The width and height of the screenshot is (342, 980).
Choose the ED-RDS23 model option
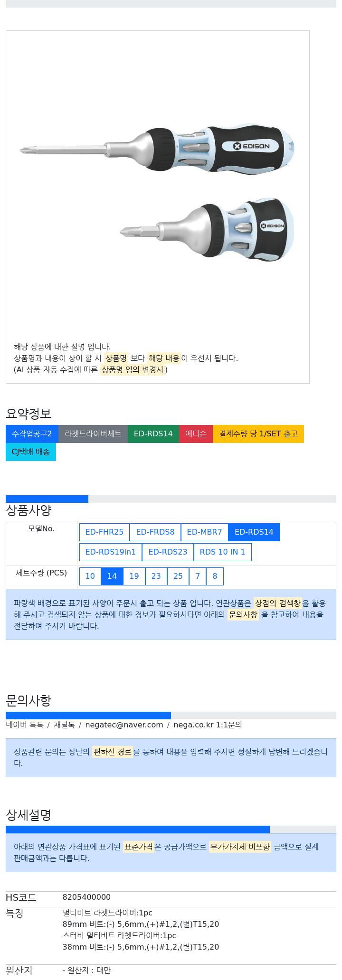(168, 552)
